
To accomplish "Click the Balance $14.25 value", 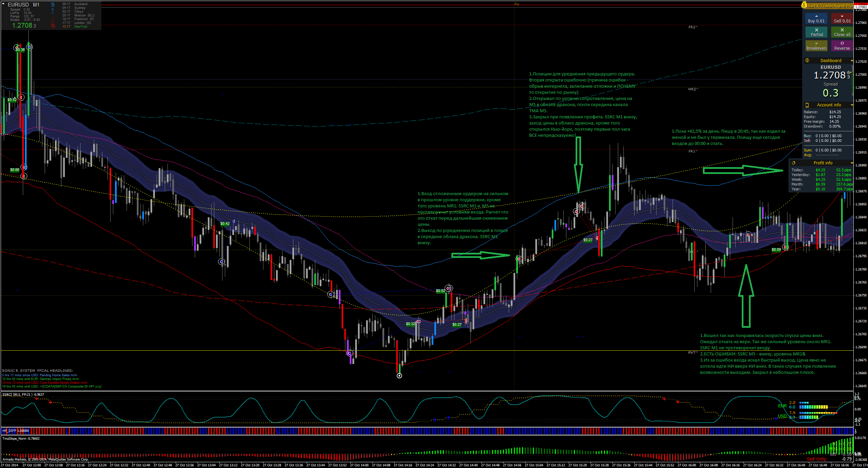I will [835, 112].
